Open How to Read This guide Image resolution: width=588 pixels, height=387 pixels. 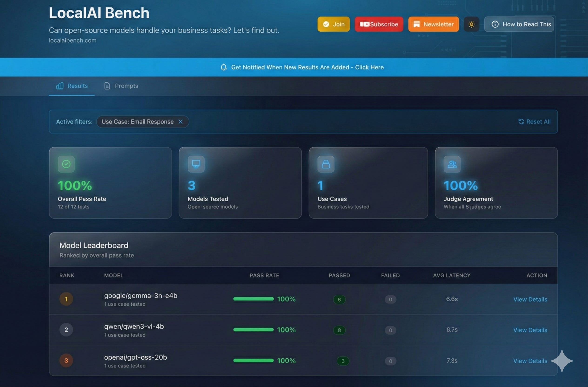point(519,24)
